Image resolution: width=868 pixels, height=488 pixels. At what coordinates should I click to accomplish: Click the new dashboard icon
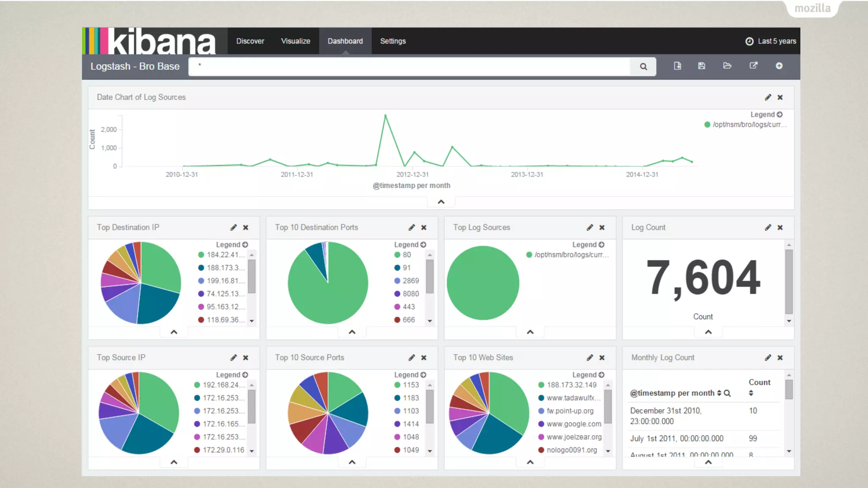(677, 66)
